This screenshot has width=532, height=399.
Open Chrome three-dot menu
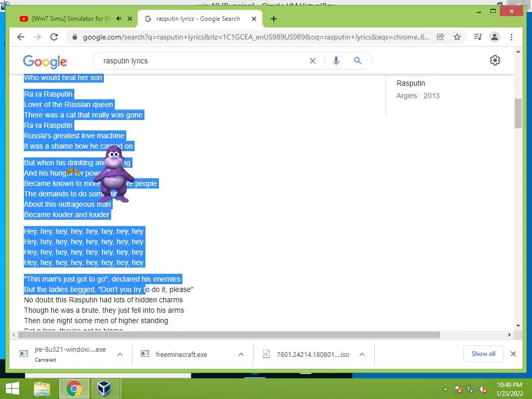[511, 37]
